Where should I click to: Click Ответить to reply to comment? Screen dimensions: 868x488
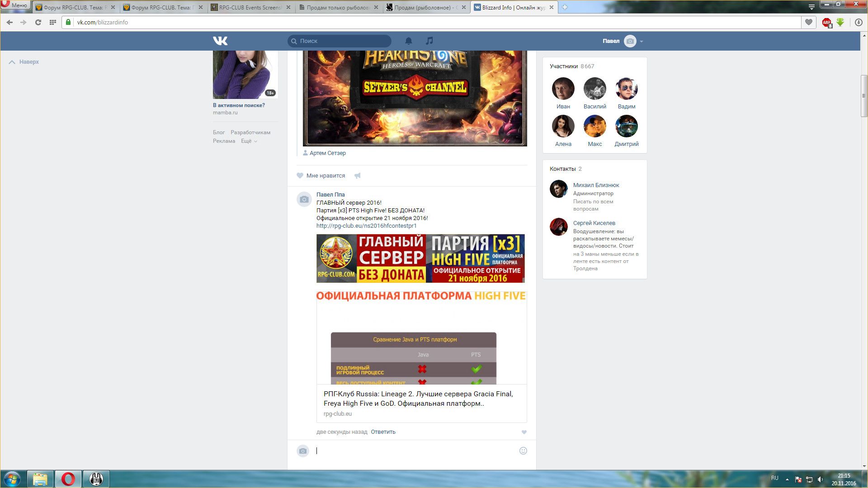click(x=383, y=432)
